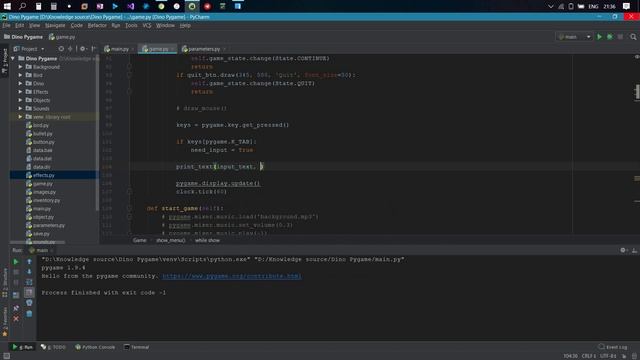Click the Project vertical side tab
The height and width of the screenshot is (360, 640).
(4, 61)
